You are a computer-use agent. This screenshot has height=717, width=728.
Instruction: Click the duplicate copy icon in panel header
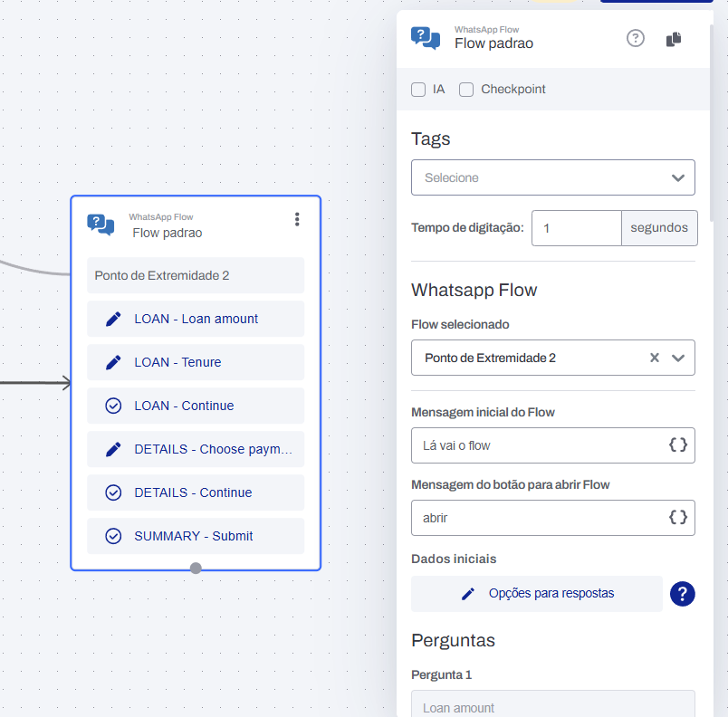pos(673,39)
